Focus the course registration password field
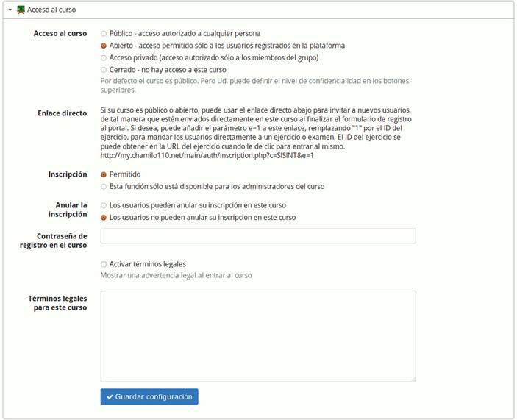517x420 pixels. click(258, 236)
